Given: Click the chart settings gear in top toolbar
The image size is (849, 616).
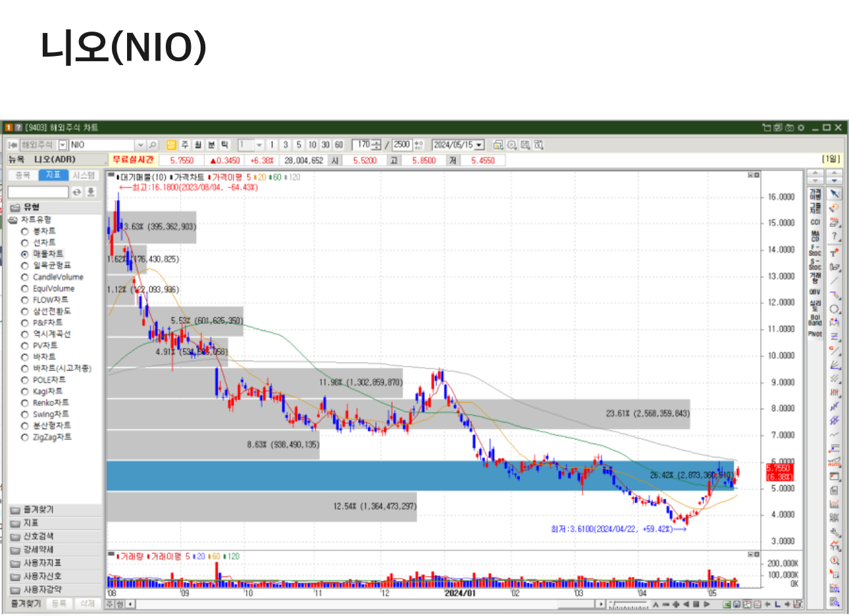Looking at the screenshot, I should pyautogui.click(x=511, y=145).
